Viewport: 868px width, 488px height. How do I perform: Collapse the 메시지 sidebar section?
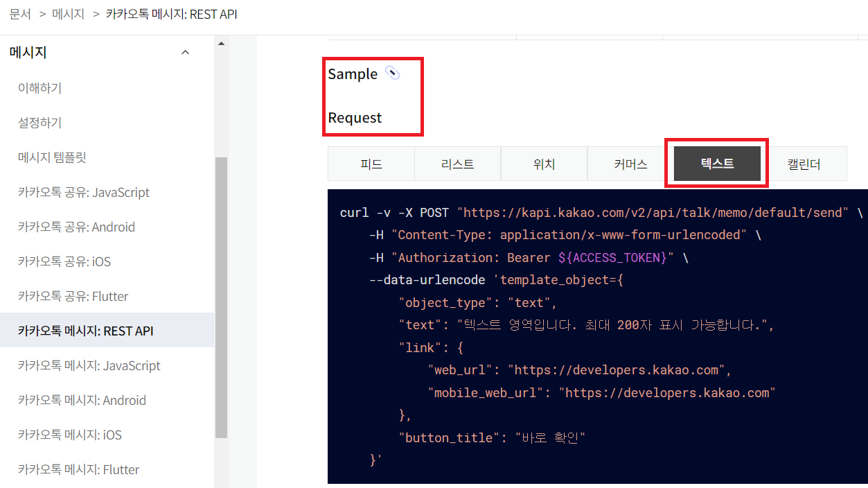(x=185, y=53)
